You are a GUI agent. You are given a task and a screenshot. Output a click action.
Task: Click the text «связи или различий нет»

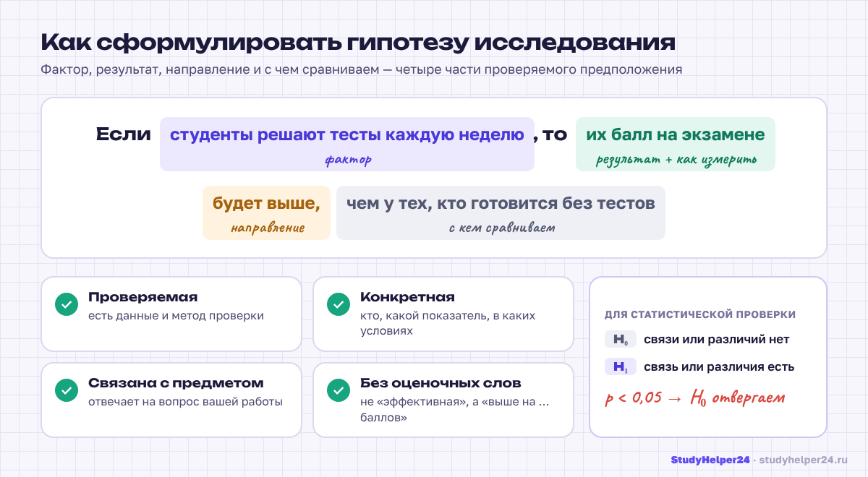coord(716,340)
